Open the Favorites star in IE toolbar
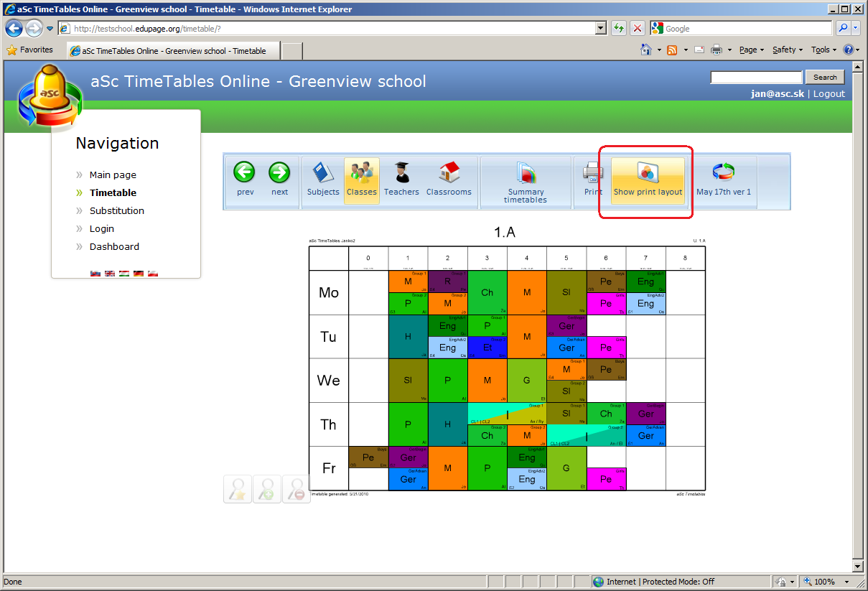 [29, 50]
